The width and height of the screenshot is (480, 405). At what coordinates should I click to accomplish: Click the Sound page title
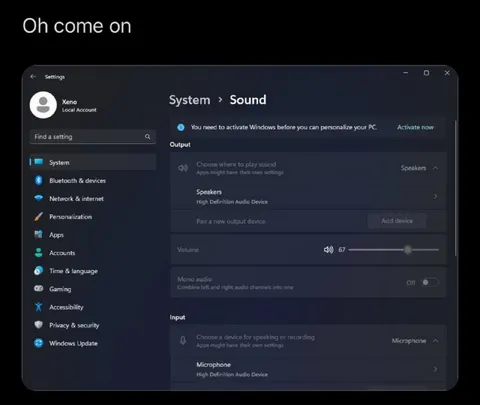click(248, 100)
